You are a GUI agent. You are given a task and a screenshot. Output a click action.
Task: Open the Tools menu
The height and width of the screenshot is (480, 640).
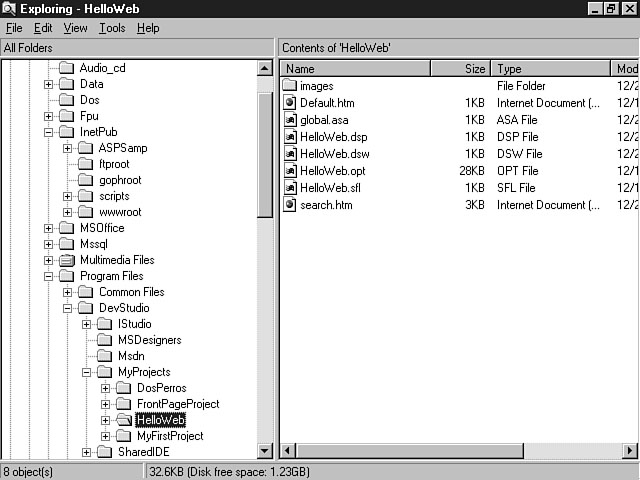coord(112,28)
